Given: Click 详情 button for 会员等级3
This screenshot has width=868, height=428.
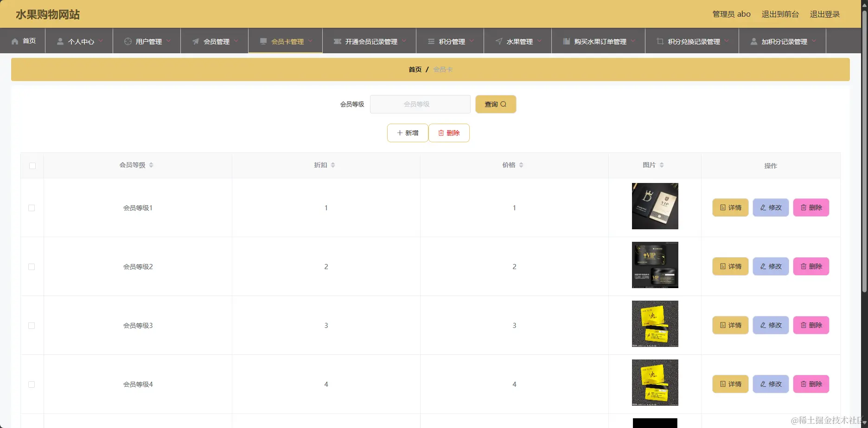Looking at the screenshot, I should [730, 325].
